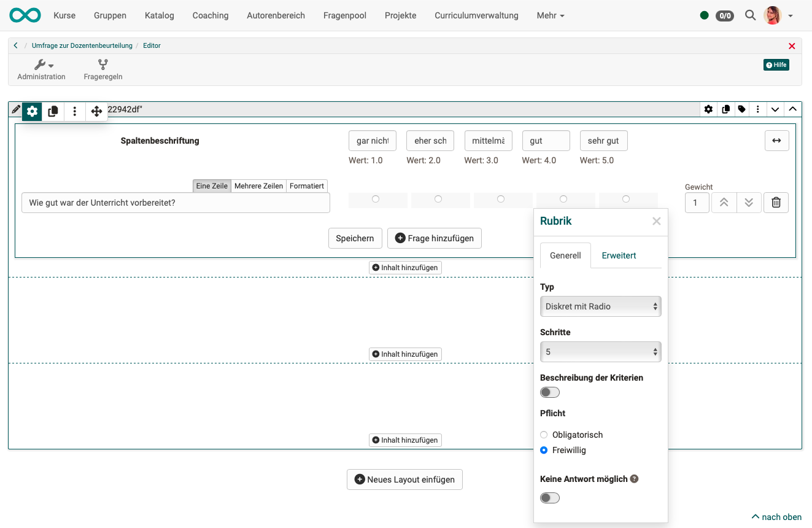Open the search magnifier in top bar
Viewport: 812px width, 528px height.
click(x=750, y=15)
